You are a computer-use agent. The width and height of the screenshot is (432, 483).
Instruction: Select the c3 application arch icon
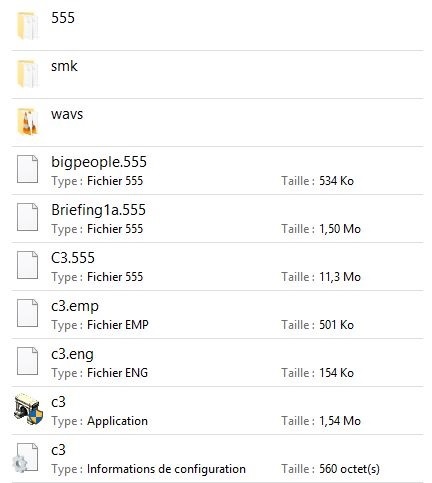coord(28,409)
